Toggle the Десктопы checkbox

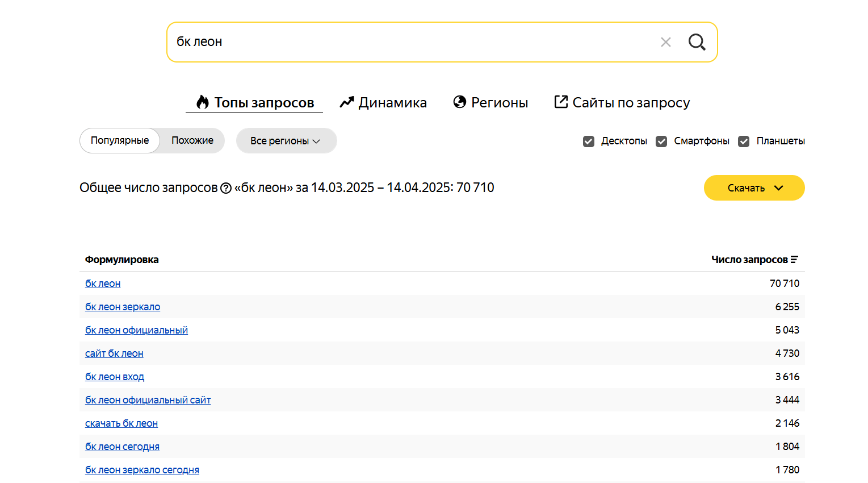[589, 141]
